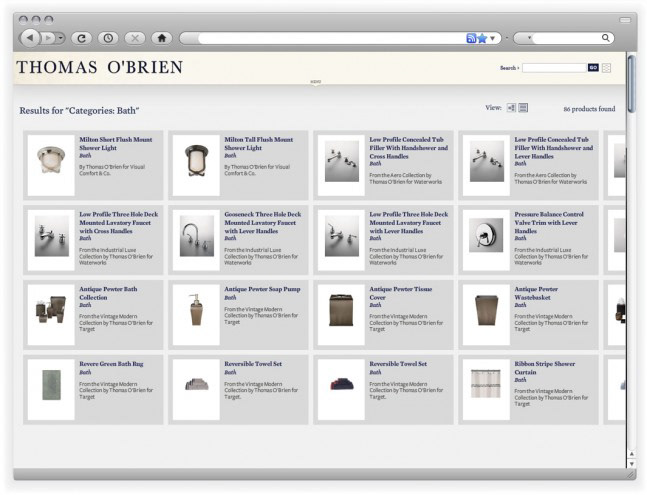Bookmark the page with the star icon
The height and width of the screenshot is (495, 647).
pos(482,38)
